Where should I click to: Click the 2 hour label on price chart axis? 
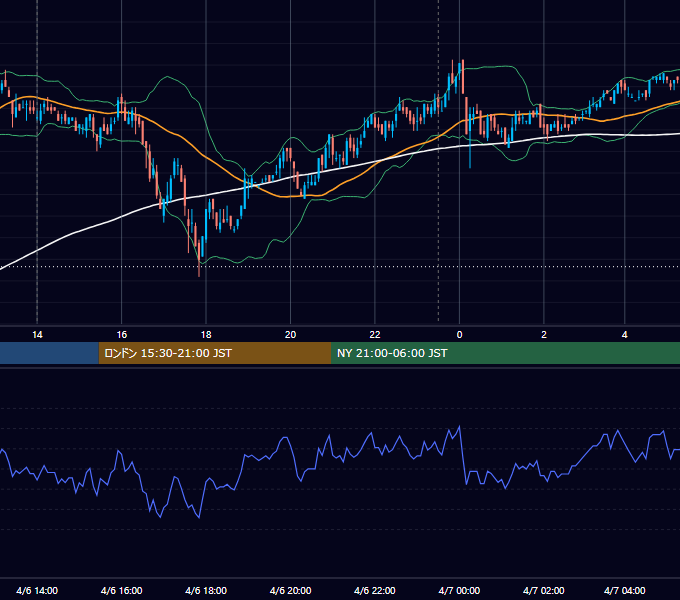click(544, 335)
